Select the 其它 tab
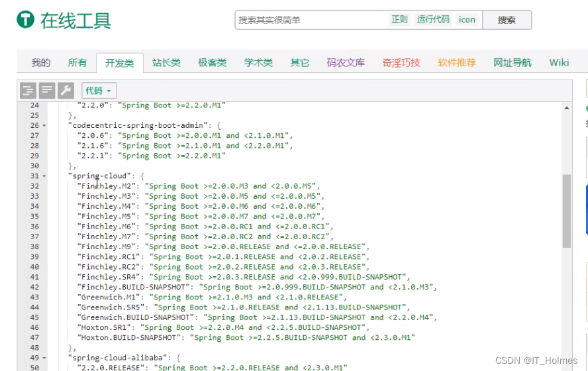The width and height of the screenshot is (588, 371). pyautogui.click(x=299, y=63)
